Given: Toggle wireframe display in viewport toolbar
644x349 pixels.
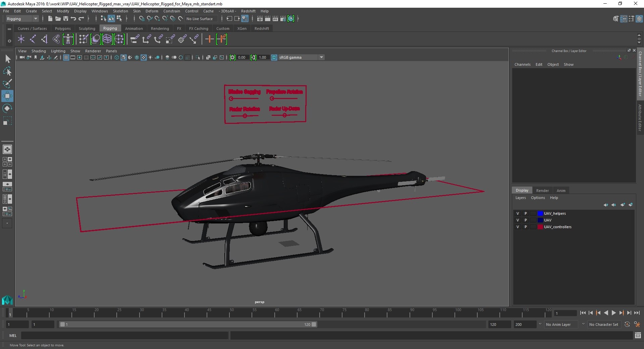Looking at the screenshot, I should (117, 57).
